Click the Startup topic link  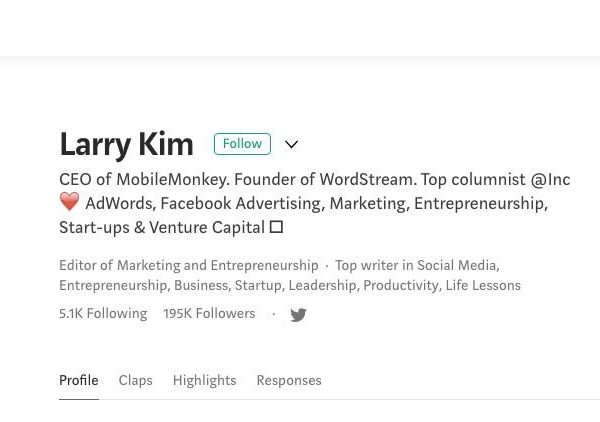coord(259,285)
